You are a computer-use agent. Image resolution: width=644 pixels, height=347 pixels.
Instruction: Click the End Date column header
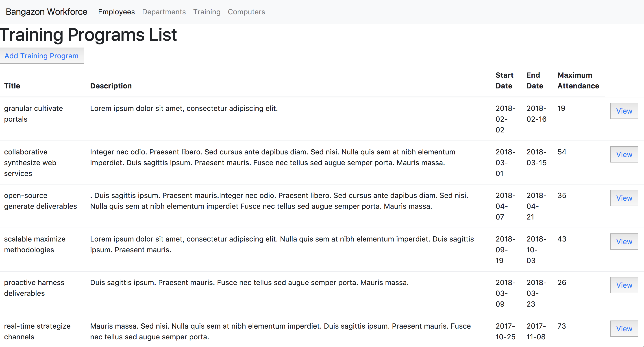[535, 80]
